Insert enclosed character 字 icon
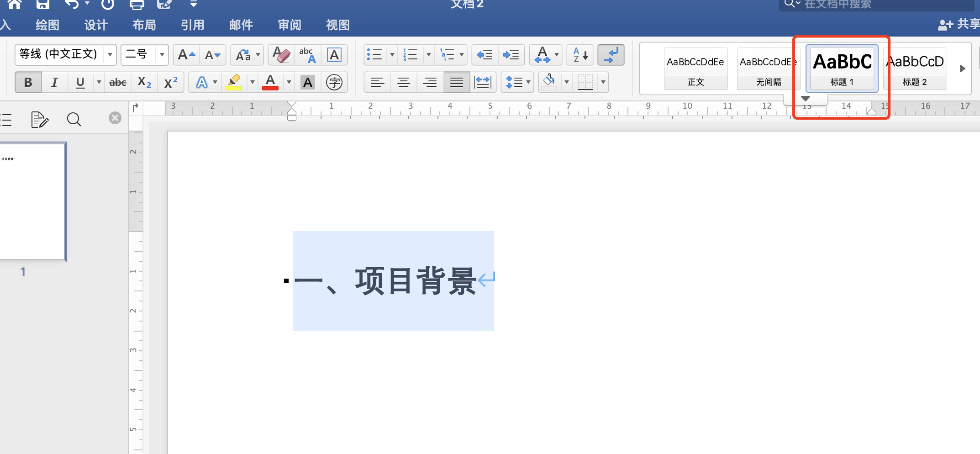The image size is (980, 454). [334, 83]
